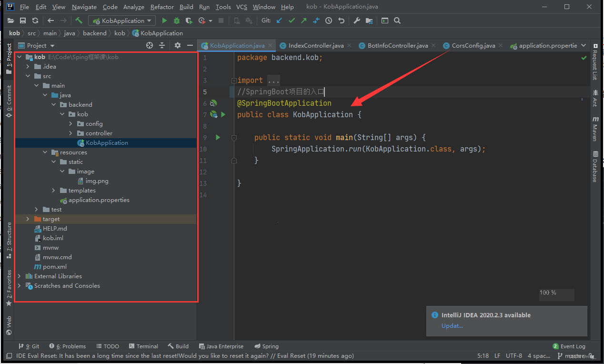
Task: Run with coverage using the shield icon
Action: (189, 20)
